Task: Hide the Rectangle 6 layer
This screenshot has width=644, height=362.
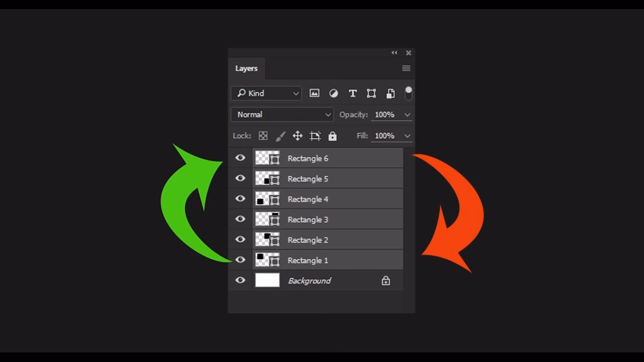Action: coord(240,158)
